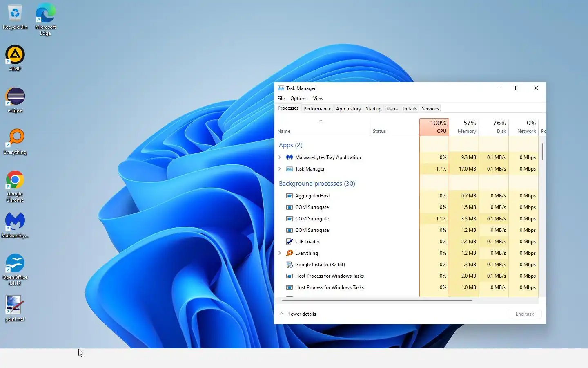
Task: Sort processes by Name column header
Action: pyautogui.click(x=323, y=127)
